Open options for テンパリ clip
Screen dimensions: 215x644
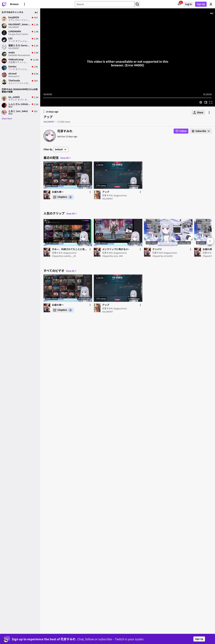[x=191, y=249]
